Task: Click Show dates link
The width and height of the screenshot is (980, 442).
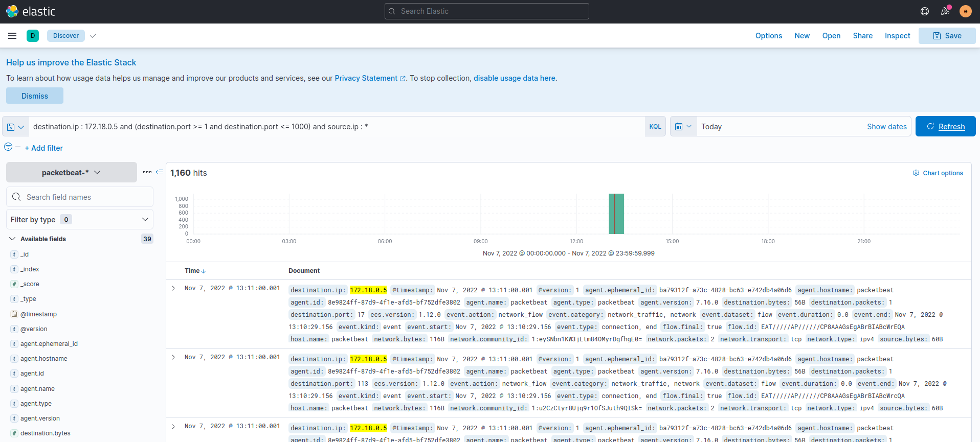Action: pos(887,127)
